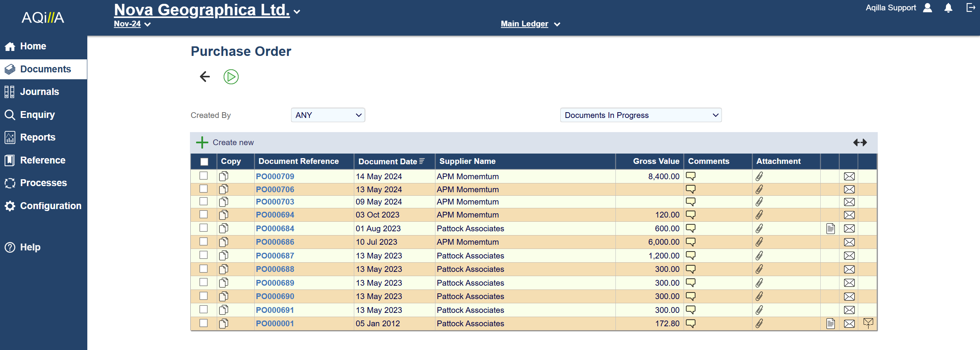Click the notifications bell icon
Image resolution: width=980 pixels, height=350 pixels.
point(948,8)
